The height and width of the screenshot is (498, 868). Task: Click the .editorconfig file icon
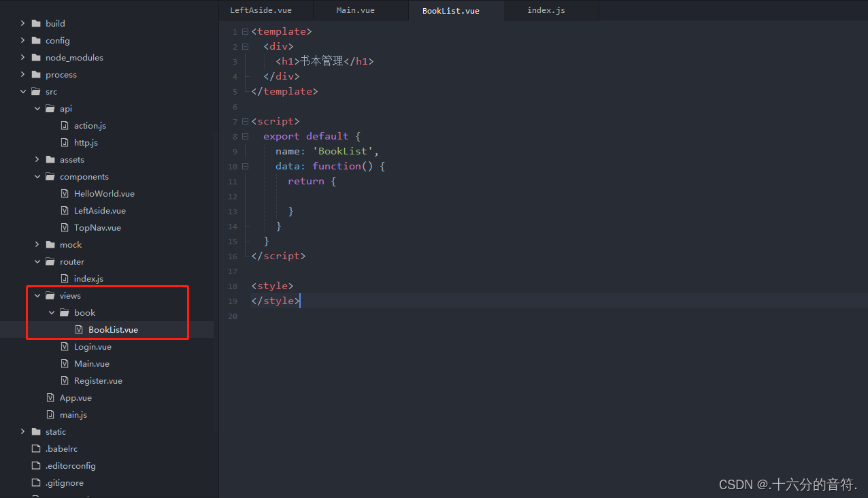point(36,465)
